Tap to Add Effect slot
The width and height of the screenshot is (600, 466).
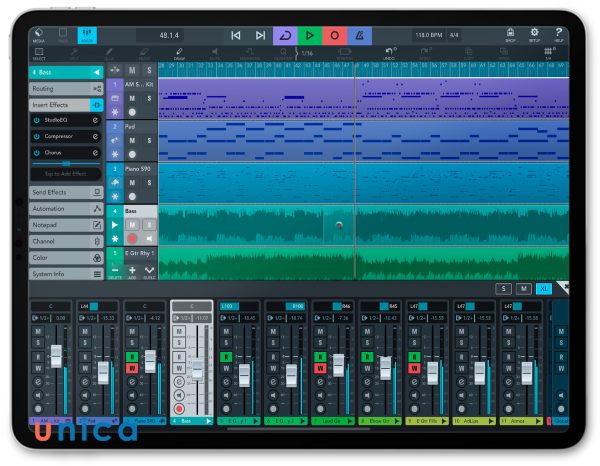click(66, 174)
